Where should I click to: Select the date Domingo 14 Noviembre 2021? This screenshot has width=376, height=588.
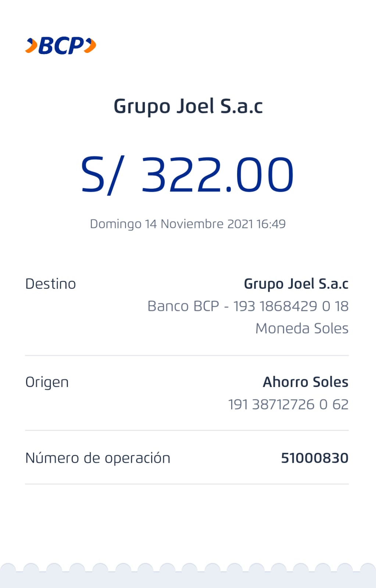coord(171,224)
